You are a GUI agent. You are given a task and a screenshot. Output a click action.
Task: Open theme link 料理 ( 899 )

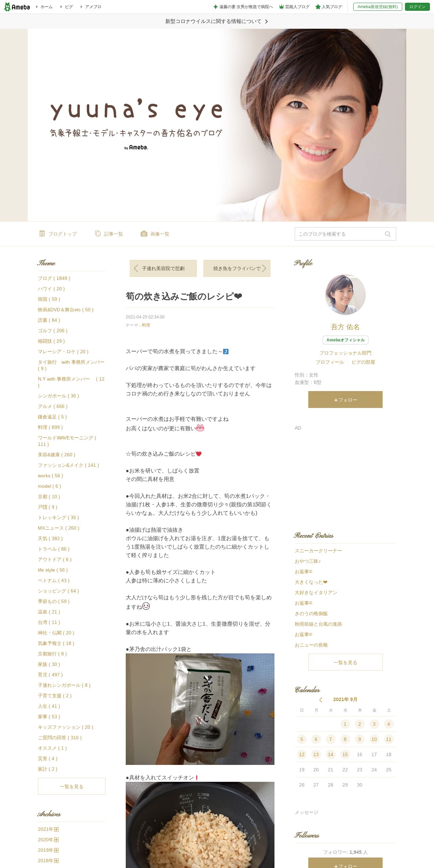(50, 427)
